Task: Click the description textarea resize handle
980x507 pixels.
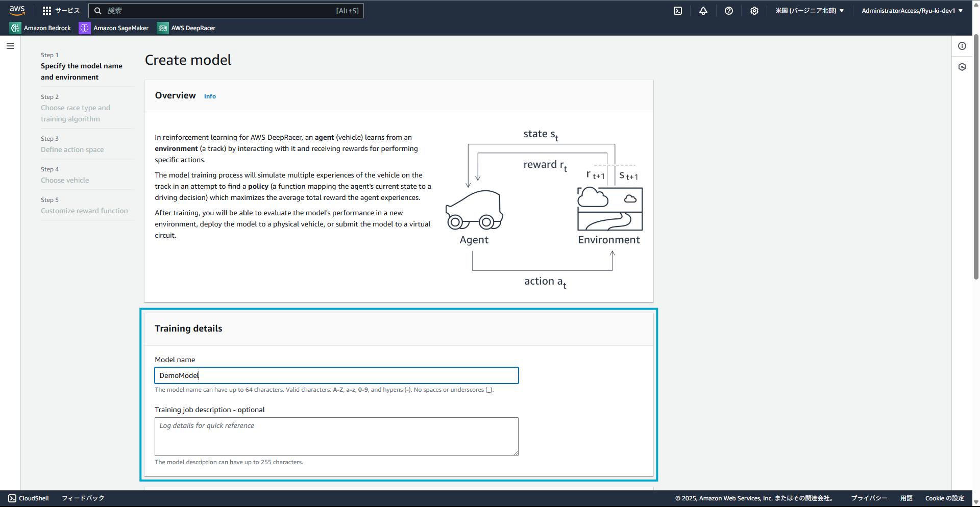Action: tap(516, 453)
